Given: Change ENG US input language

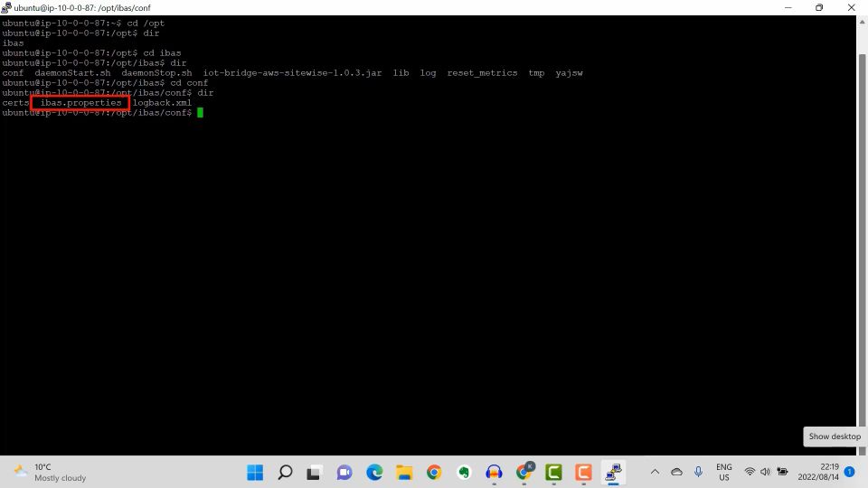Looking at the screenshot, I should 723,472.
